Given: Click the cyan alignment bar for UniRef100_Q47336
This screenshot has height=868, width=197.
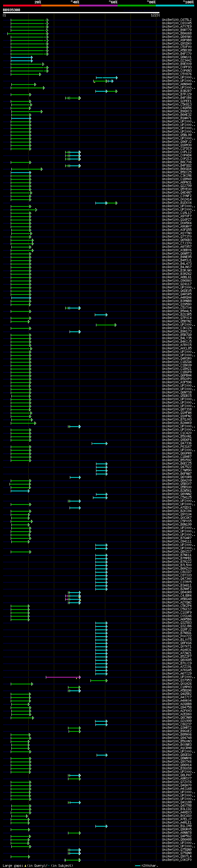Looking at the screenshot, I should point(100,443).
